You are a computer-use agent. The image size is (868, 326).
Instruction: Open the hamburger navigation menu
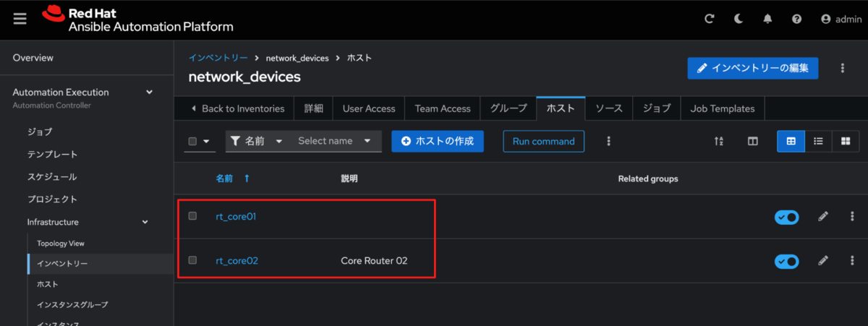(x=20, y=20)
